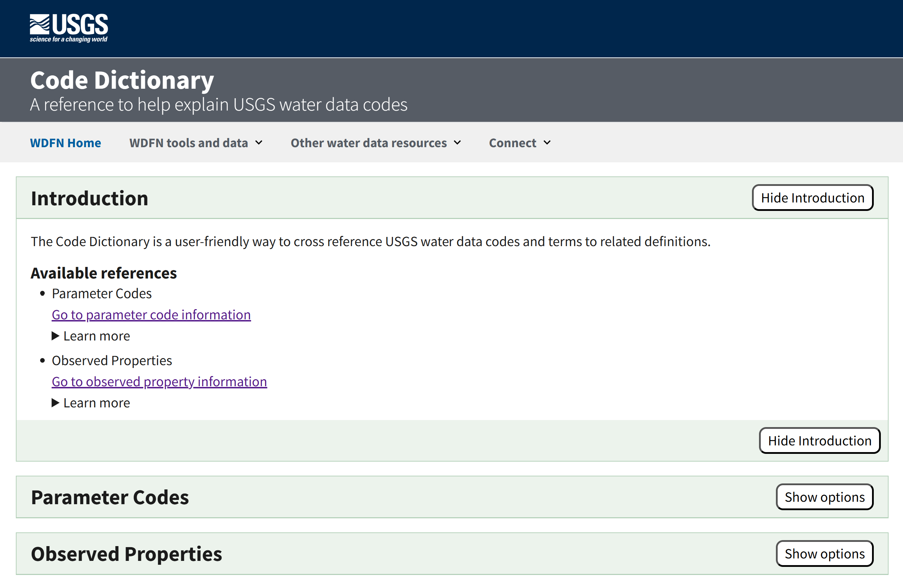The width and height of the screenshot is (903, 588).
Task: Follow the parameter code information link
Action: click(151, 314)
